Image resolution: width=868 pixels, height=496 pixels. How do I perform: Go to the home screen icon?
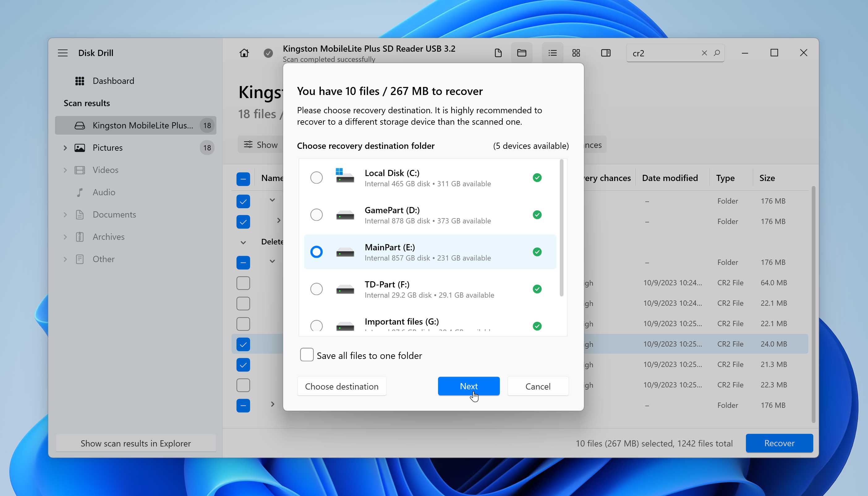coord(244,53)
